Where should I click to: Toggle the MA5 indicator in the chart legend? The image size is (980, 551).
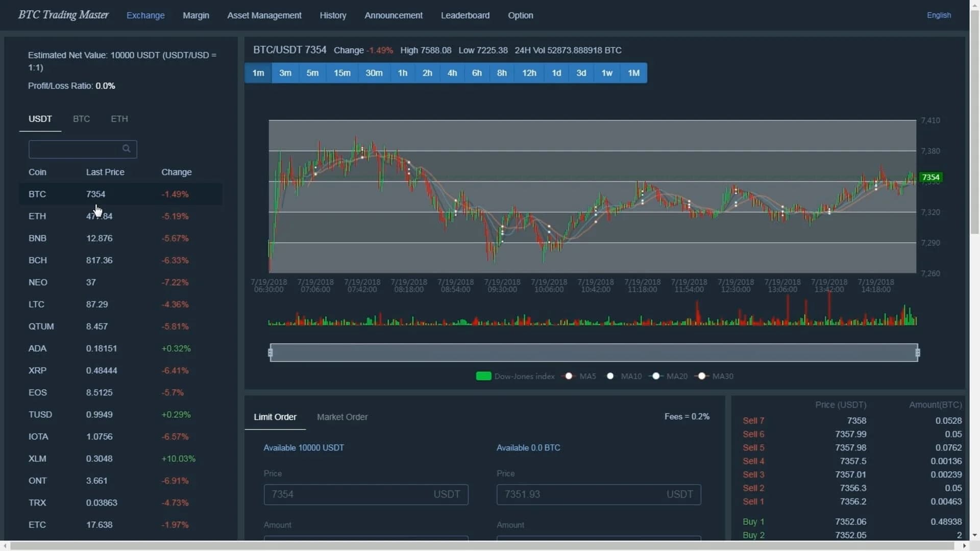point(568,376)
